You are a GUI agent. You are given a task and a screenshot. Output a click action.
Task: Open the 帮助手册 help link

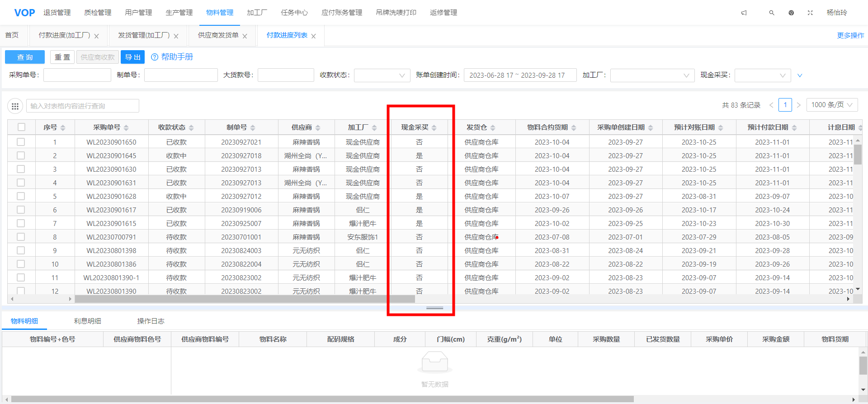click(x=172, y=57)
